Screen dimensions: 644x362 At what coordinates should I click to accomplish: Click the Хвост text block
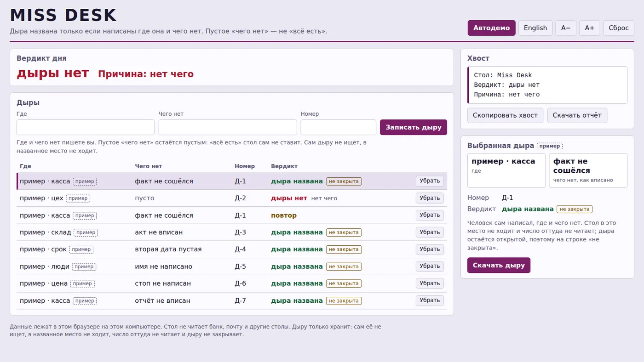pyautogui.click(x=547, y=85)
